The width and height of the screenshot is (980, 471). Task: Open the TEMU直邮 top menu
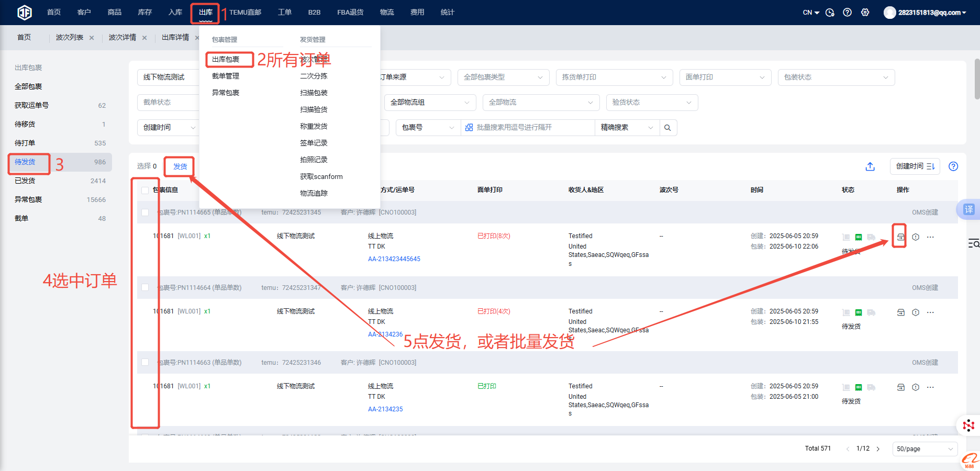point(245,13)
